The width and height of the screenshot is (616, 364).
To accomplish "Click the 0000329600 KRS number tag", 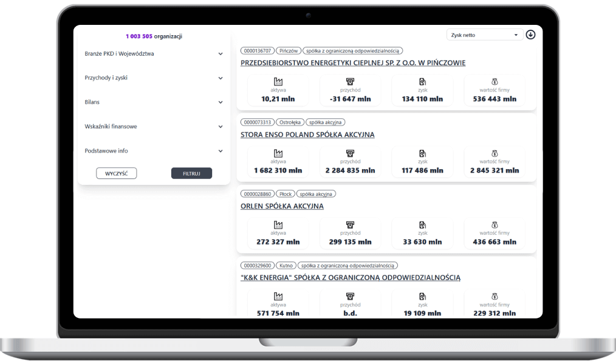I will 258,266.
